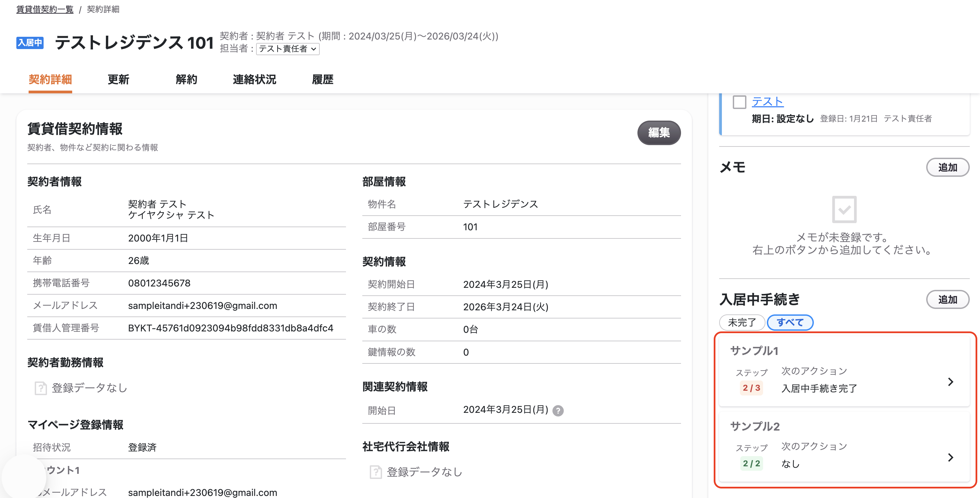
Task: Switch to the 連絡状況 tab
Action: click(254, 79)
